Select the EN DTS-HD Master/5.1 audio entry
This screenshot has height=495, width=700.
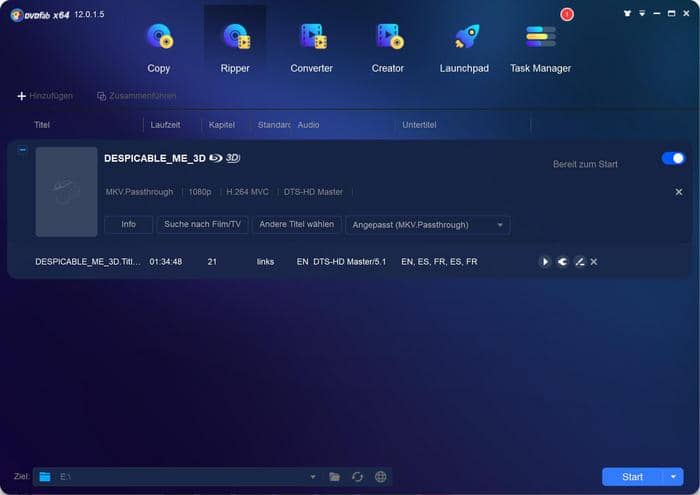click(x=342, y=262)
